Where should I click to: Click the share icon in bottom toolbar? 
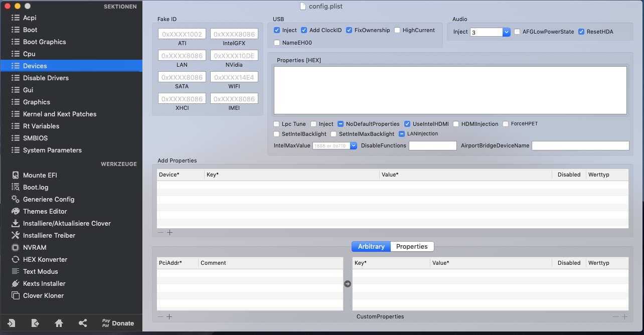(x=83, y=323)
